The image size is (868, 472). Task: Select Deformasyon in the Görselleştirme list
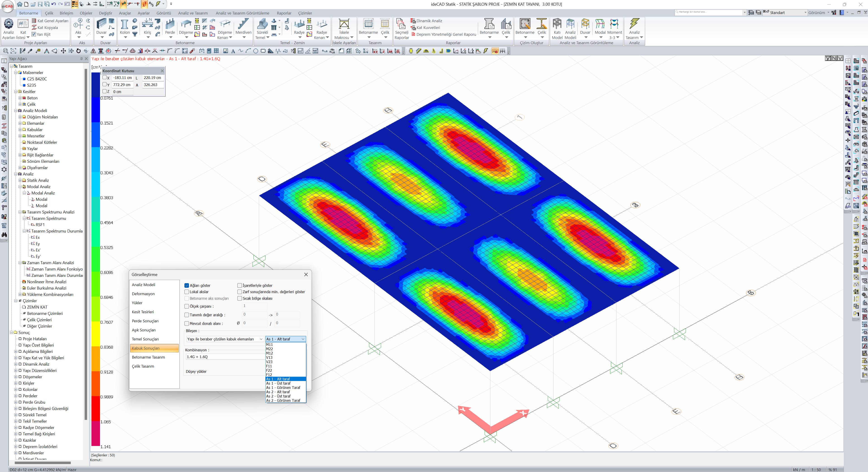(143, 294)
